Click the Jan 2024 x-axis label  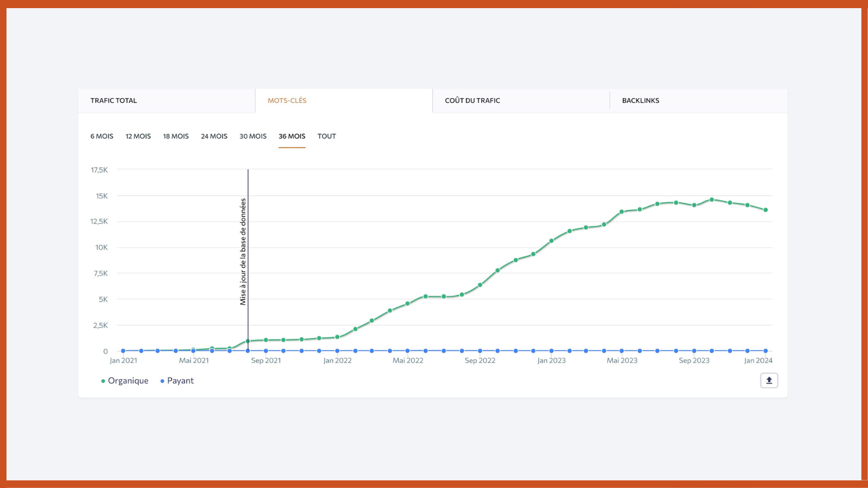click(x=758, y=361)
